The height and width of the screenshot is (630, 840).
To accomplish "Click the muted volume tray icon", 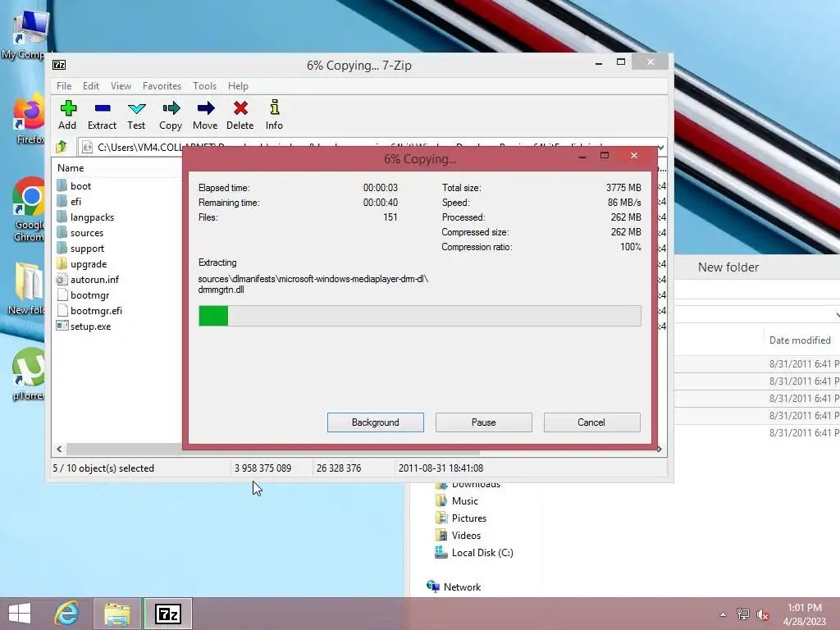I will pyautogui.click(x=762, y=614).
